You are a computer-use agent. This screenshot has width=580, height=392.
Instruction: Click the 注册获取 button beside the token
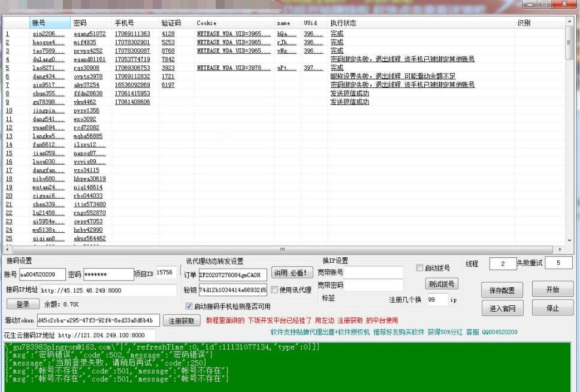(181, 321)
